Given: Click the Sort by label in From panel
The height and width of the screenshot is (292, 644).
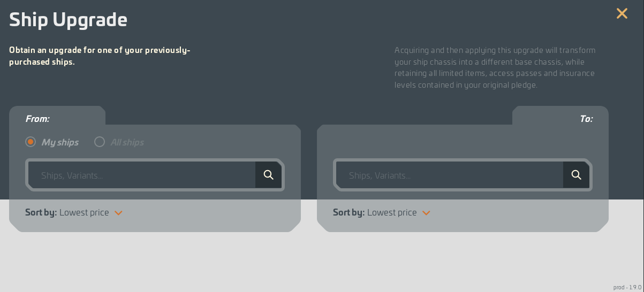Looking at the screenshot, I should (x=41, y=212).
